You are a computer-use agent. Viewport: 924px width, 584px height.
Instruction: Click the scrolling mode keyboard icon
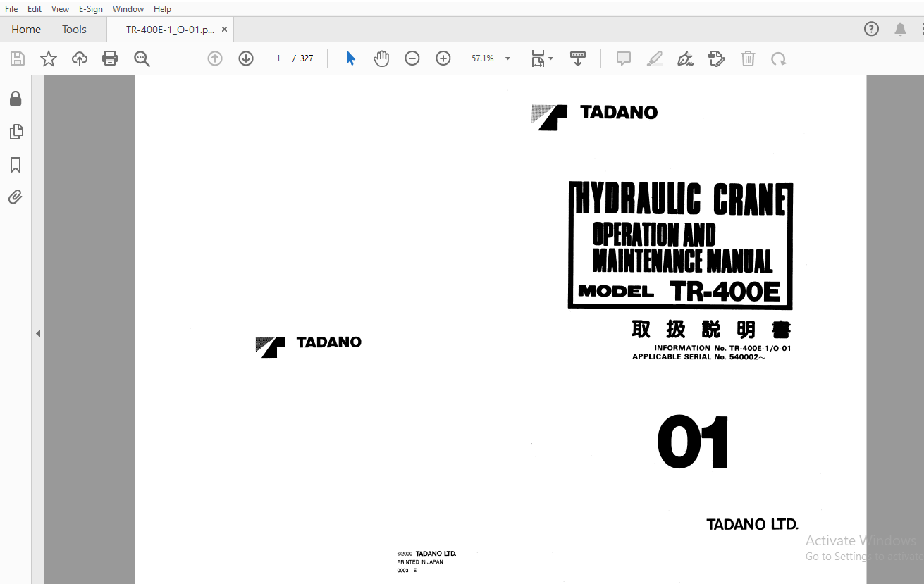coord(578,58)
